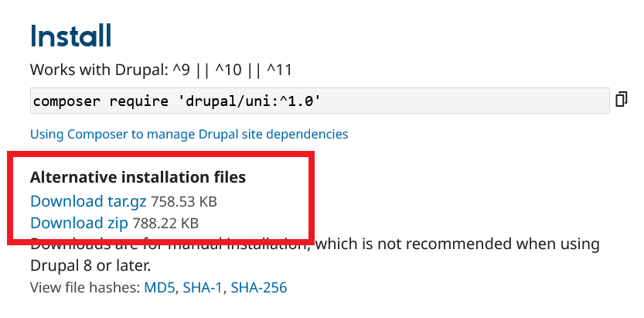View the MD5 file hashes
This screenshot has height=318, width=644.
[x=159, y=288]
